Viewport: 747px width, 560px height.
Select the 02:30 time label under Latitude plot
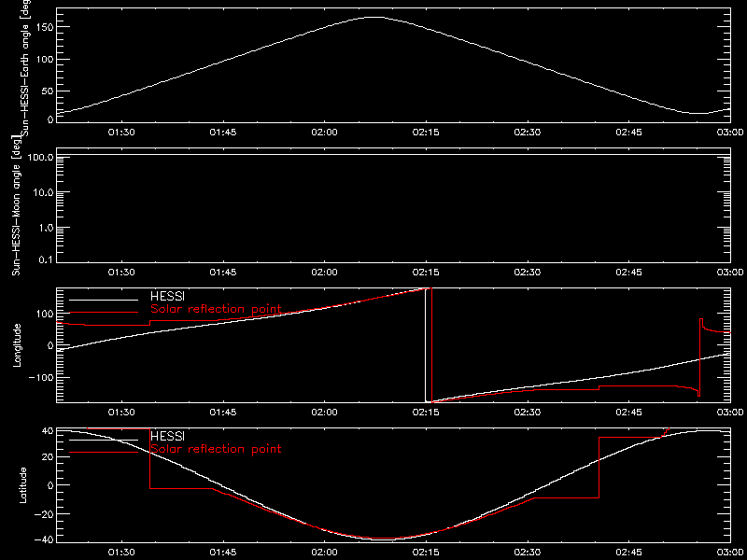click(x=527, y=553)
